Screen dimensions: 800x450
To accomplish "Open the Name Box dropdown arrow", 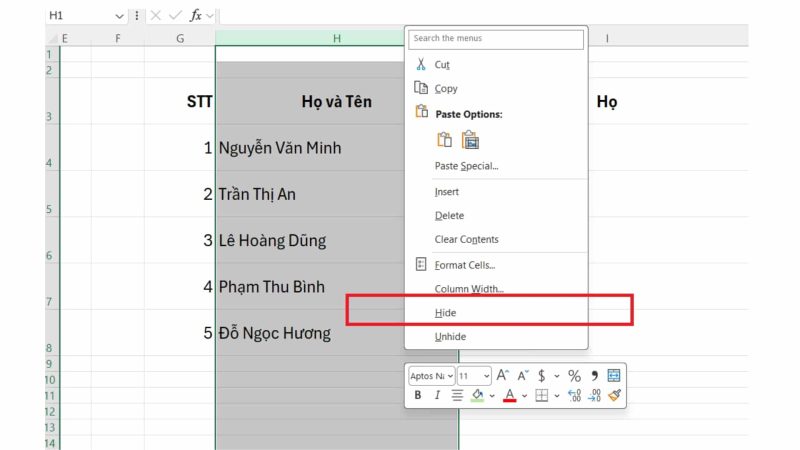I will click(119, 16).
